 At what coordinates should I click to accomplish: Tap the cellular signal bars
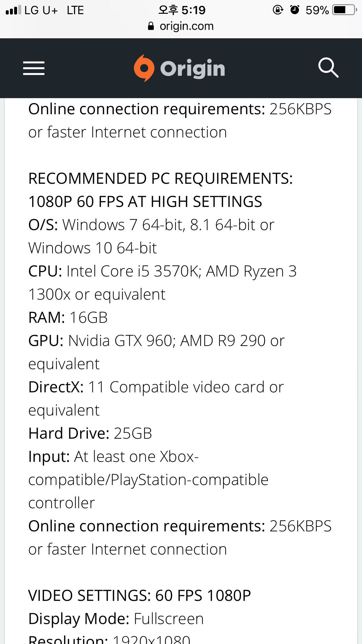coord(13,10)
